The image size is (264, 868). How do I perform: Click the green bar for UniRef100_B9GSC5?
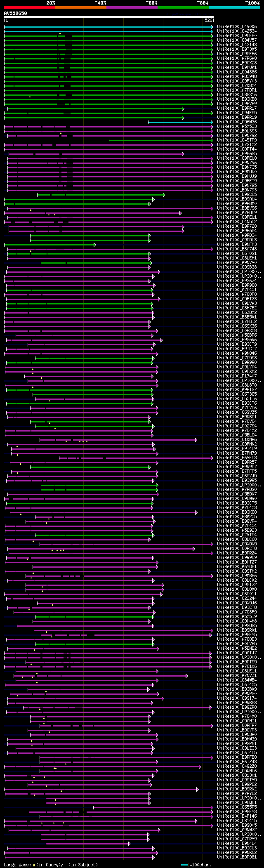click(x=101, y=195)
